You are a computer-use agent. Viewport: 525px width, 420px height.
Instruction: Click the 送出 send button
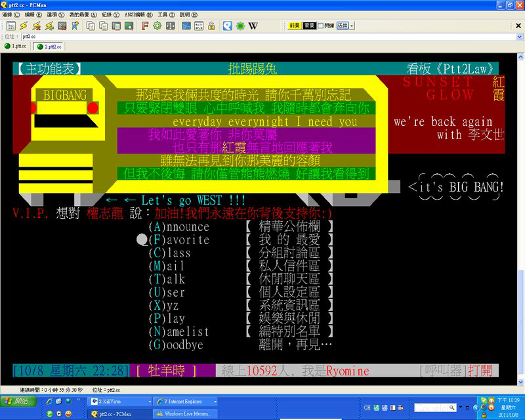(342, 26)
